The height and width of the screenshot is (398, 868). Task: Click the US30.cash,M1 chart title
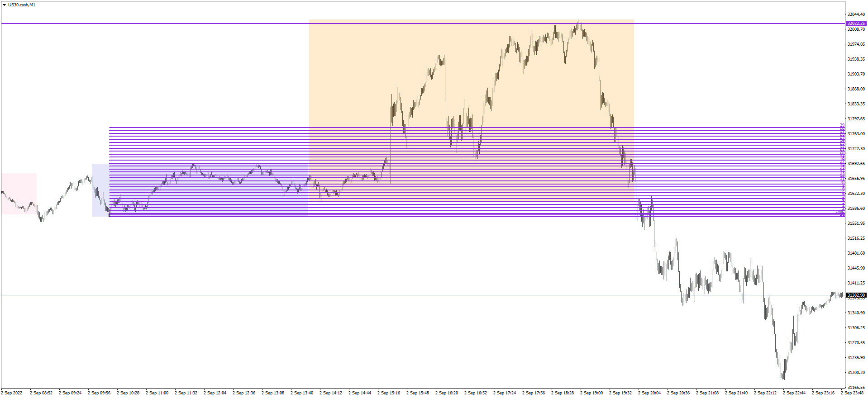tap(22, 5)
